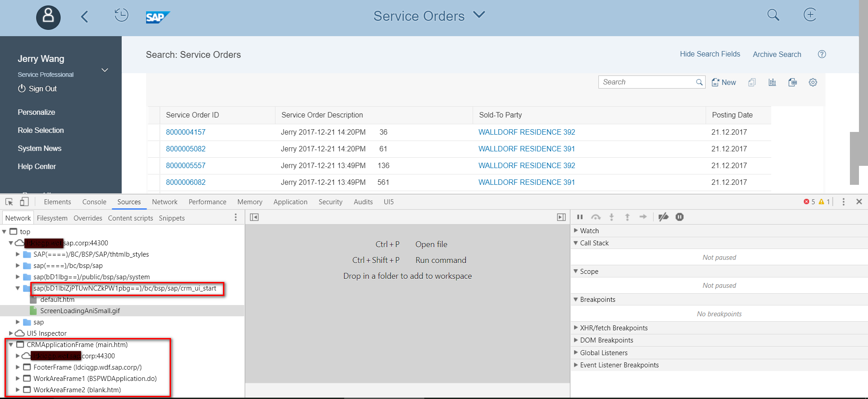Collapse the crm_ui_start folder
The width and height of the screenshot is (868, 399).
pyautogui.click(x=18, y=288)
